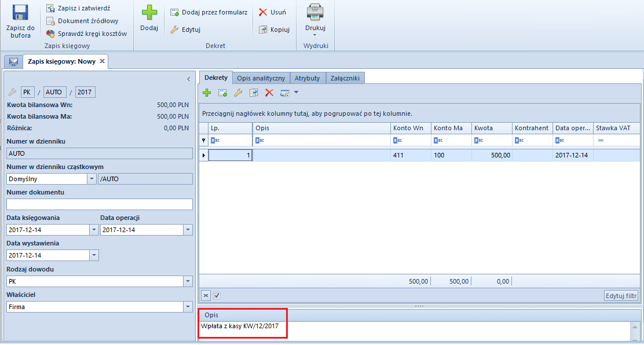Open the Rodzaj dowodu PK dropdown
Image resolution: width=644 pixels, height=345 pixels.
pyautogui.click(x=188, y=281)
